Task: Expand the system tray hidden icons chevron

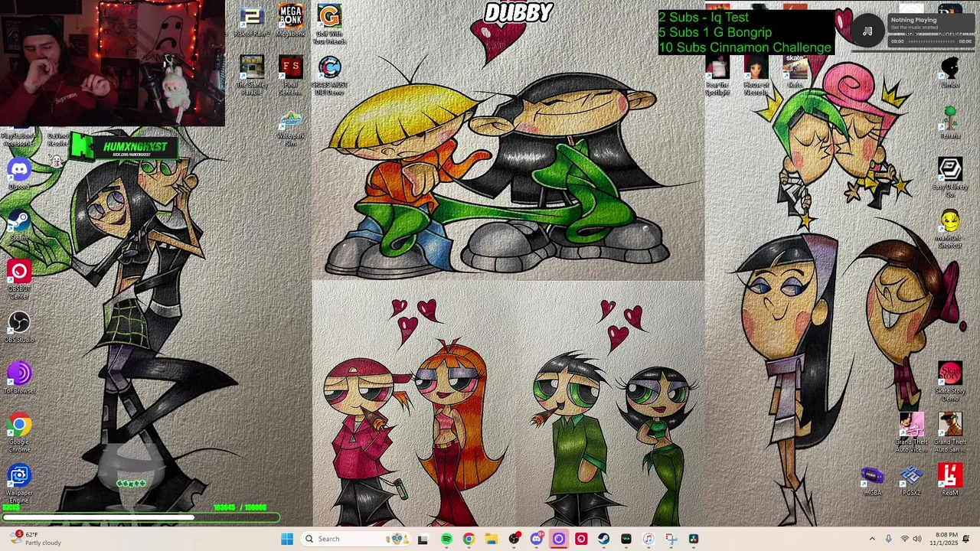Action: click(871, 539)
